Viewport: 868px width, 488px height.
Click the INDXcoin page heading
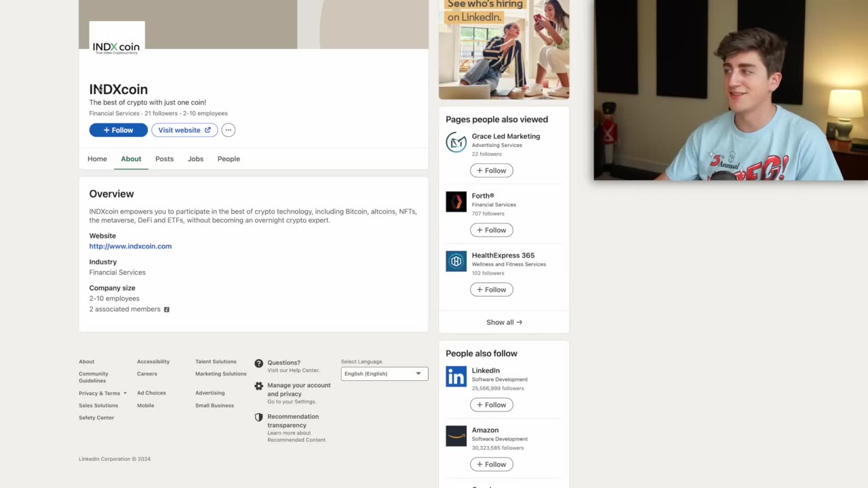(119, 89)
